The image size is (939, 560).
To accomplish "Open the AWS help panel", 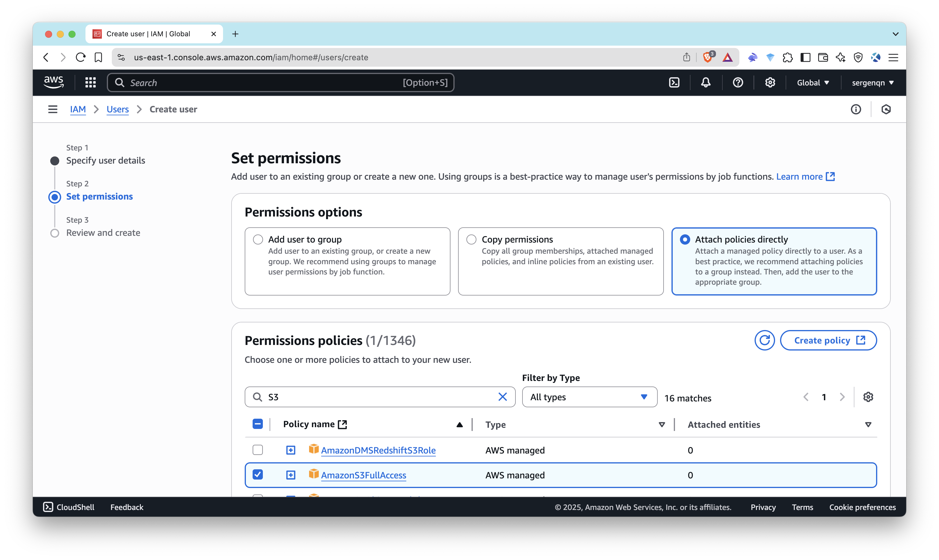I will point(738,82).
